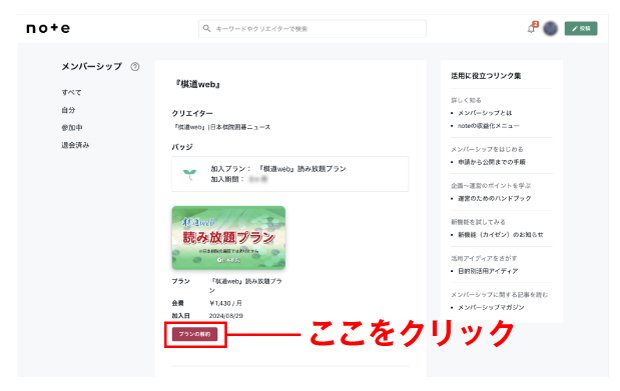The width and height of the screenshot is (620, 391).
Task: Open the 目的別活用アイディア link
Action: click(488, 271)
